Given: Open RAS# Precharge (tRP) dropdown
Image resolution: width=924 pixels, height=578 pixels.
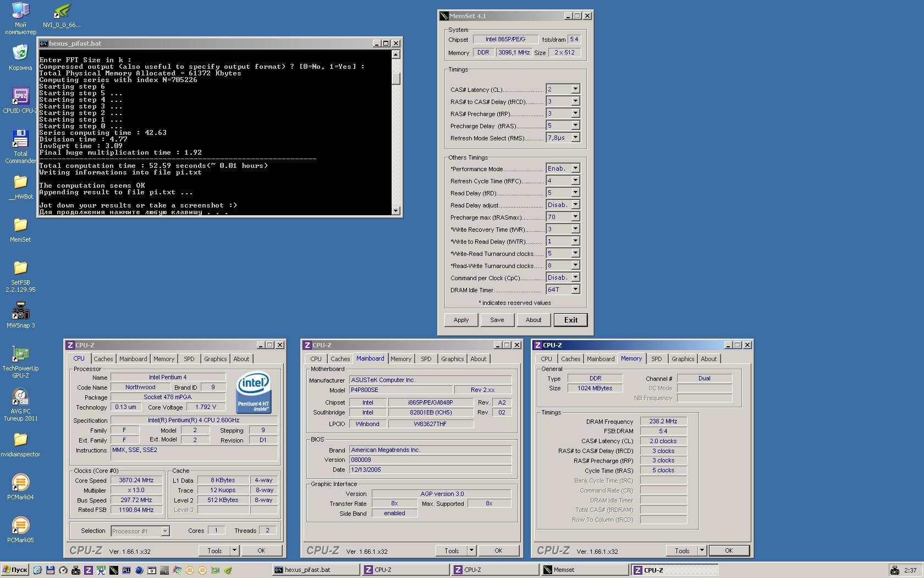Looking at the screenshot, I should [x=575, y=113].
